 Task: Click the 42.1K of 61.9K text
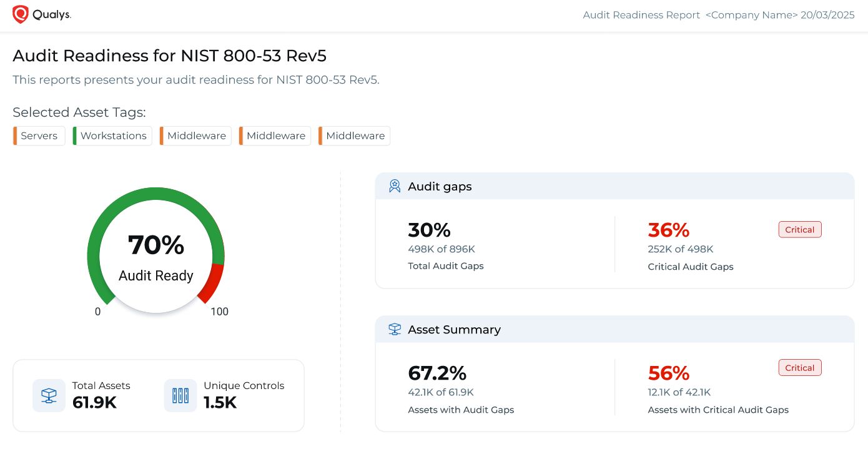[441, 392]
